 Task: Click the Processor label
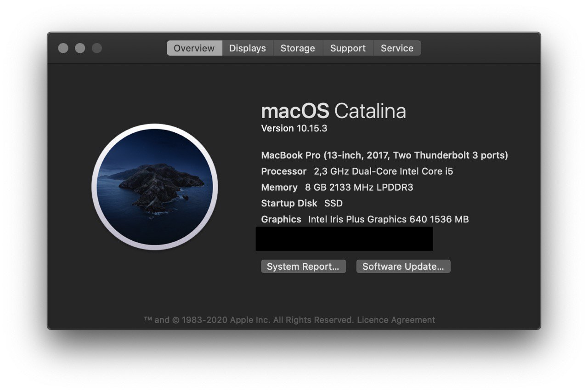[284, 171]
